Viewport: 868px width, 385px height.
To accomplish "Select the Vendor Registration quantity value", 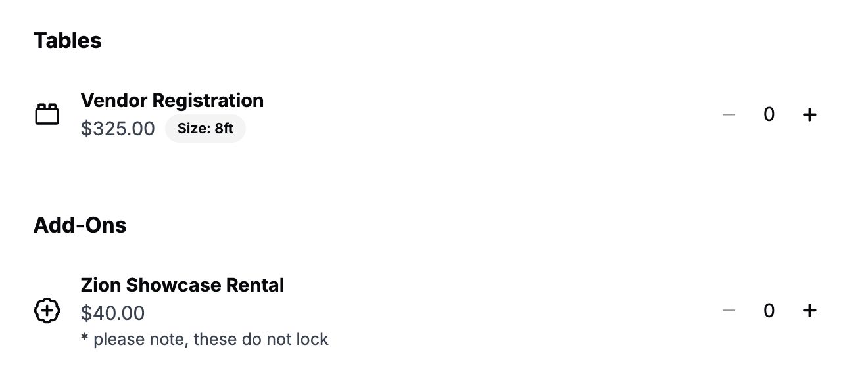I will tap(769, 114).
